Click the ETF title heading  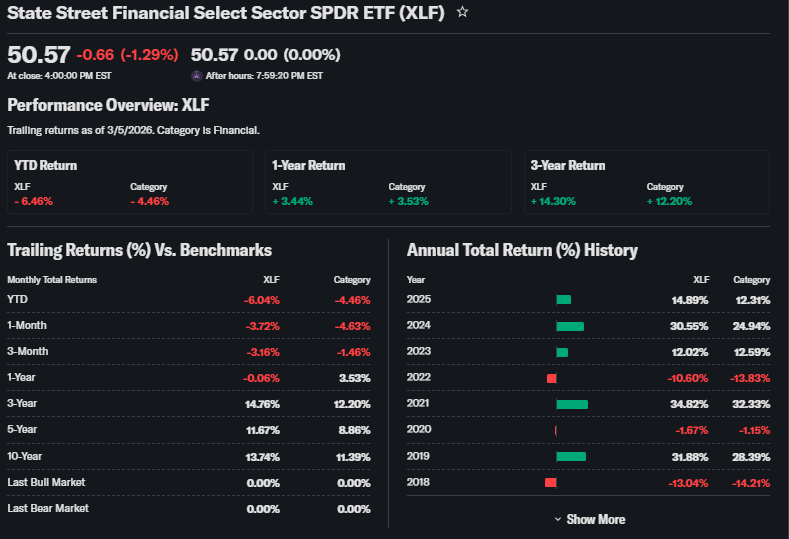tap(227, 13)
